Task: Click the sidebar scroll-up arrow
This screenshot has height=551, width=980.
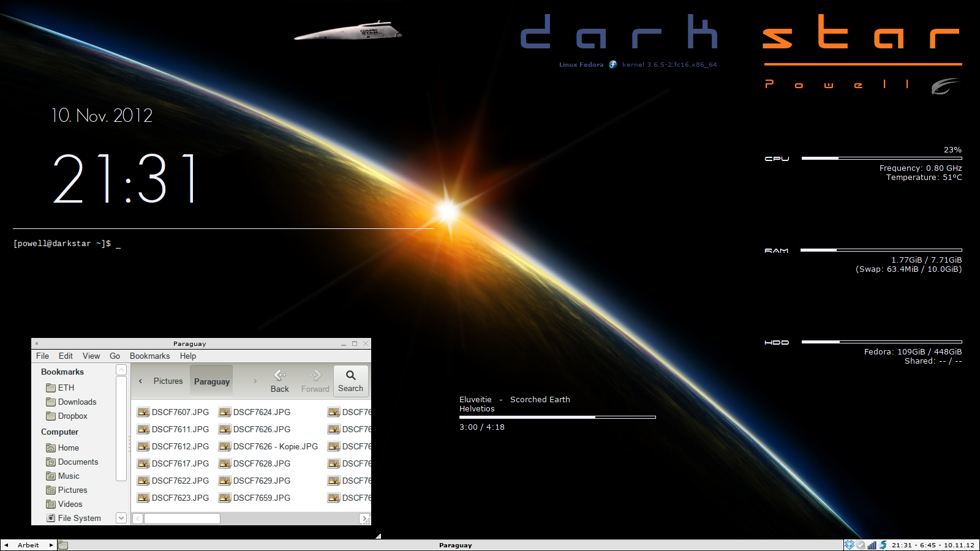Action: [x=121, y=370]
